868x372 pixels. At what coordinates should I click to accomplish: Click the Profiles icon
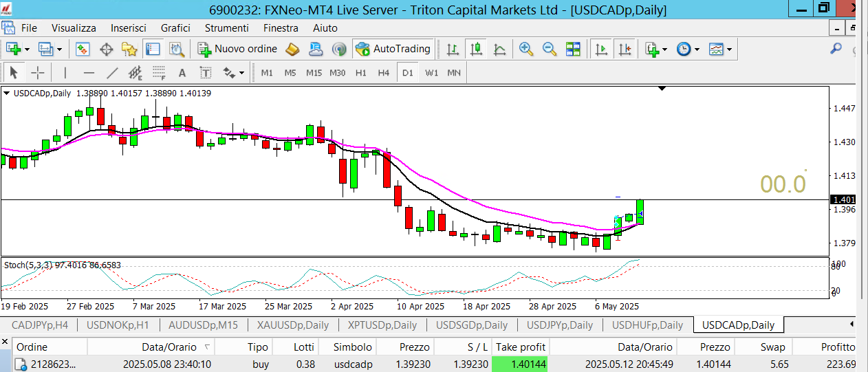(46, 49)
